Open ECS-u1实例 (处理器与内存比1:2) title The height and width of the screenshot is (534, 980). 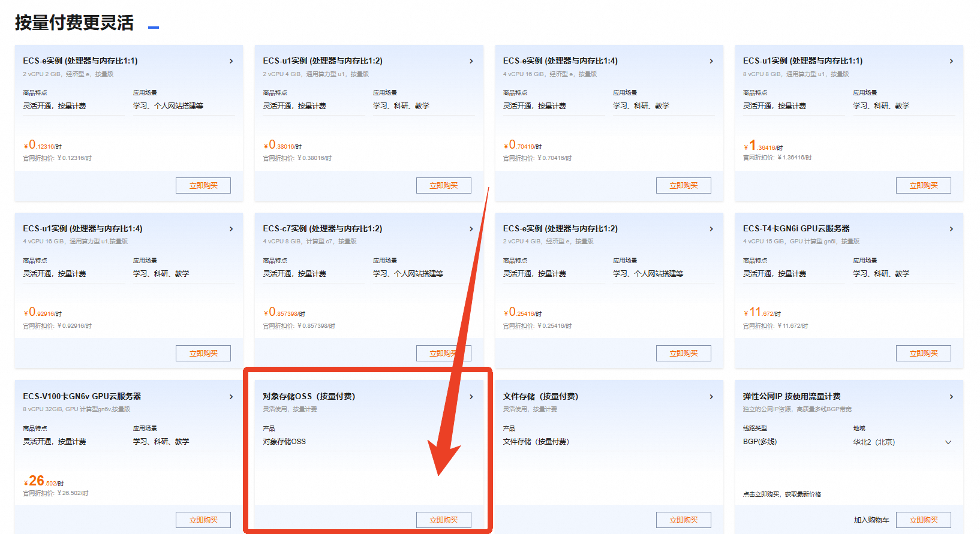(x=323, y=61)
